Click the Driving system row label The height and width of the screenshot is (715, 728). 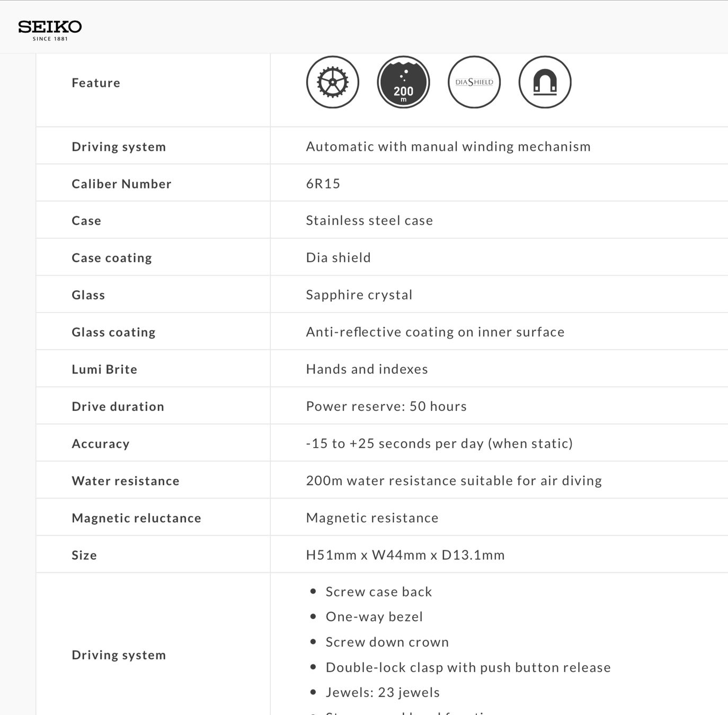[119, 147]
